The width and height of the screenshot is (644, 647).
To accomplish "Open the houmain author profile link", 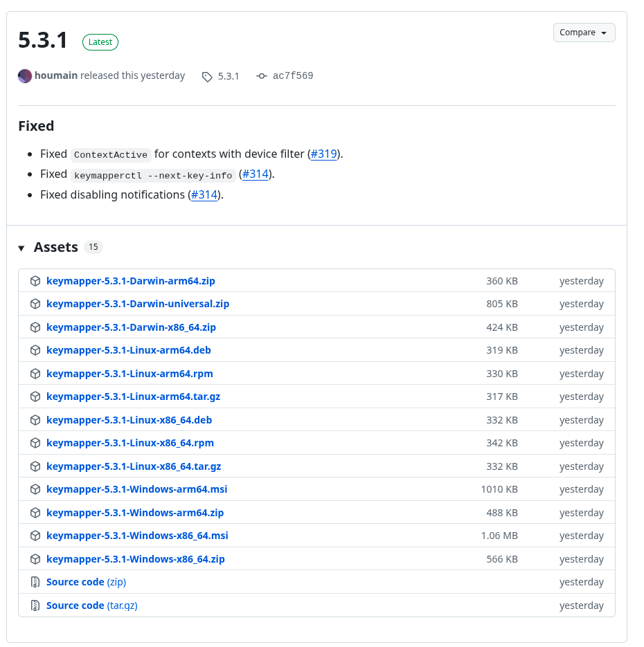I will point(56,75).
